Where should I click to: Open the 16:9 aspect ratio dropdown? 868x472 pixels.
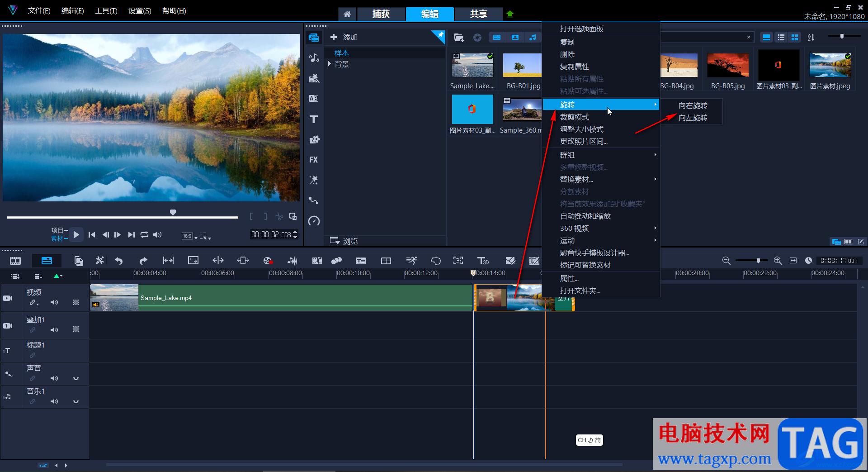click(189, 236)
